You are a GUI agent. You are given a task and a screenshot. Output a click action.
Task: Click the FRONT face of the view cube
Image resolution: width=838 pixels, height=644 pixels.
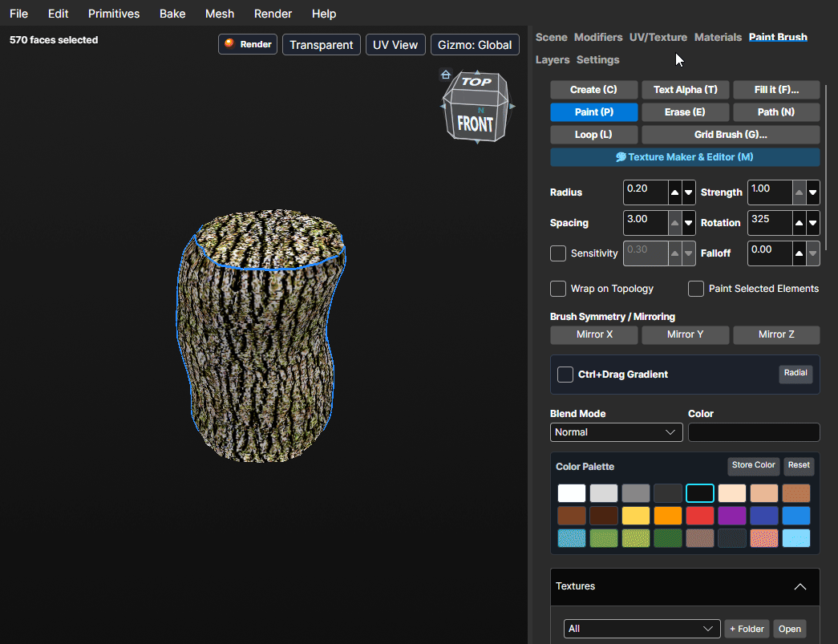pos(475,124)
